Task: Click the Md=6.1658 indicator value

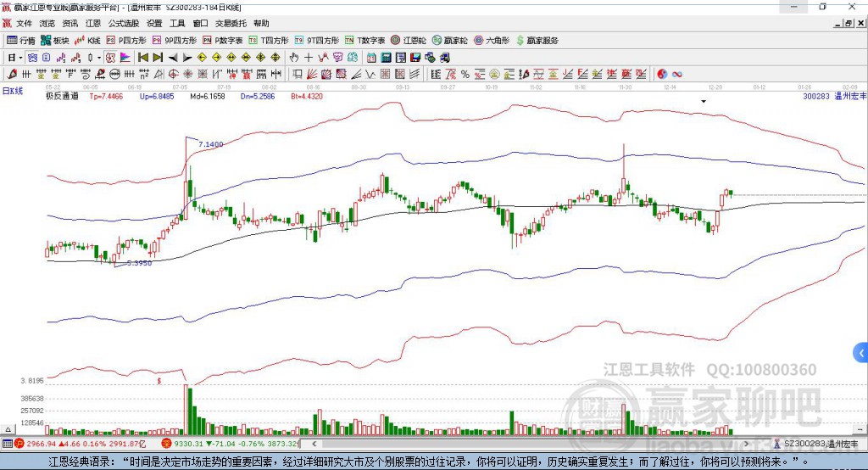Action: [x=208, y=97]
